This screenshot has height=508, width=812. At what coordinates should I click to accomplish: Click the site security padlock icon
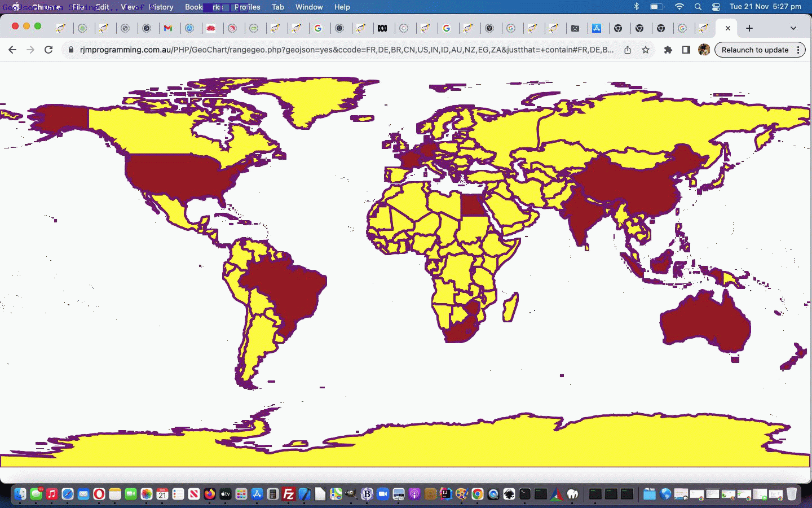71,50
